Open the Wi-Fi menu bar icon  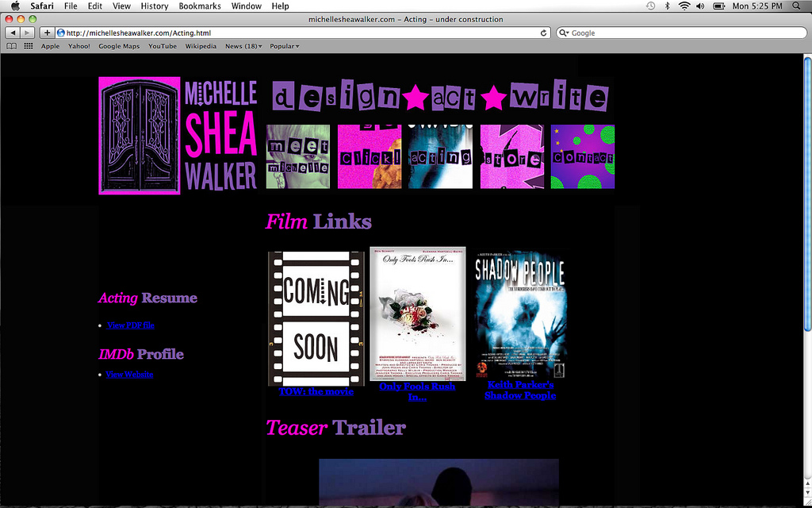684,6
